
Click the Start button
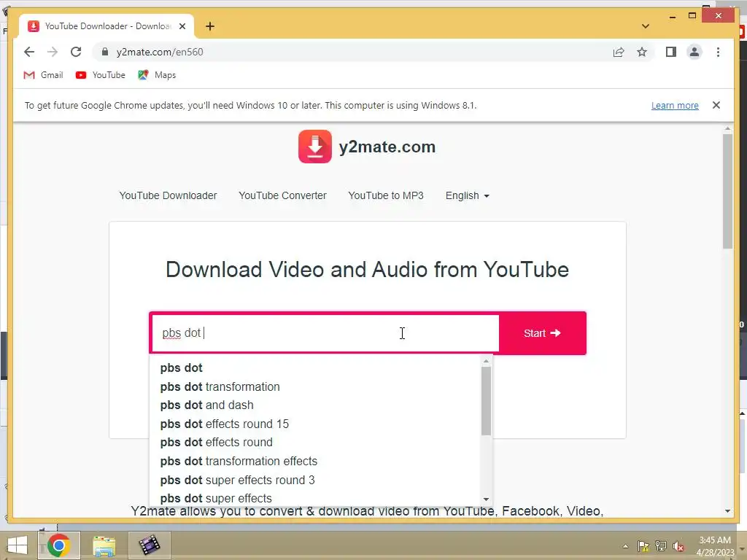542,333
